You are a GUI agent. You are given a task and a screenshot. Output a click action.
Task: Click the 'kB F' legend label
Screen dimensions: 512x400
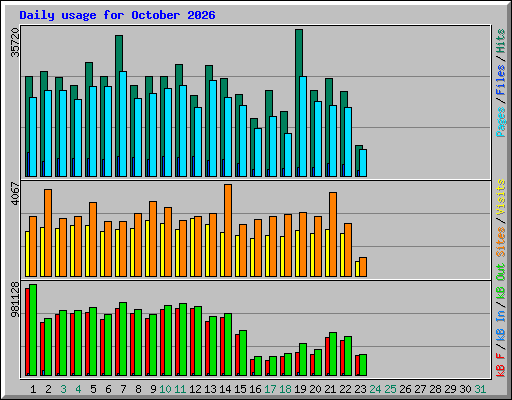[500, 365]
